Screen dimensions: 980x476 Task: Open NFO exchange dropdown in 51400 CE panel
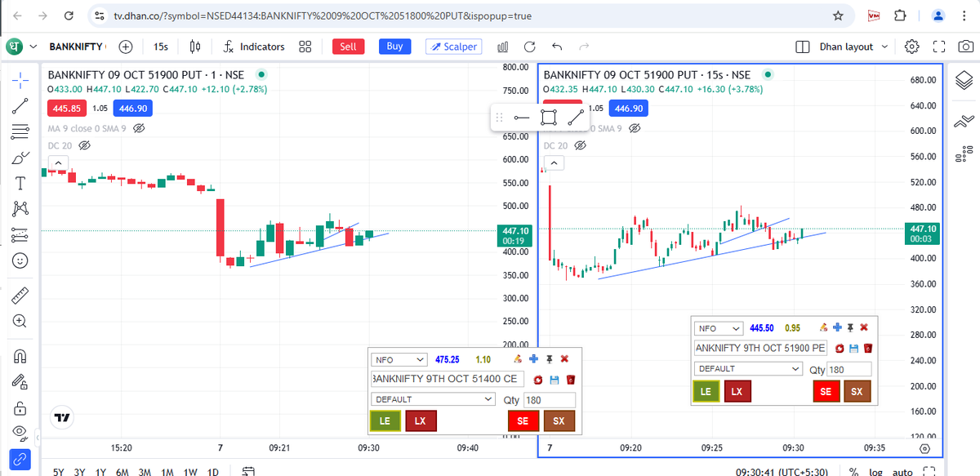click(x=399, y=359)
